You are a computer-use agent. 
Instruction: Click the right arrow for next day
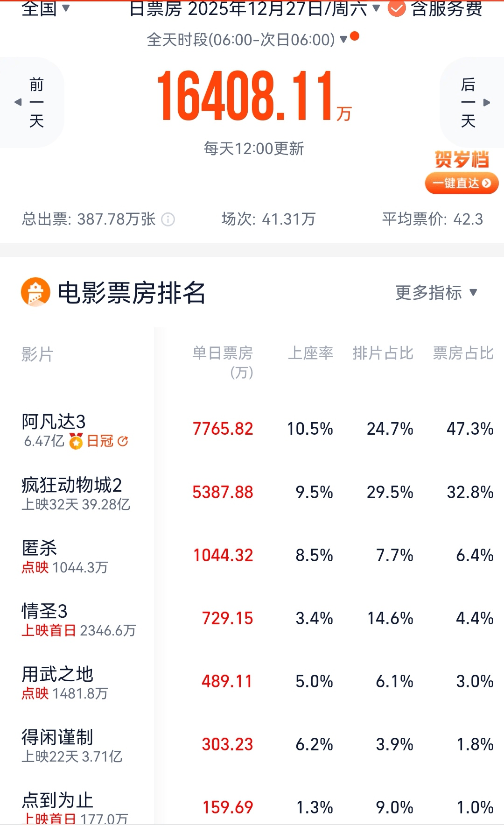tap(486, 102)
